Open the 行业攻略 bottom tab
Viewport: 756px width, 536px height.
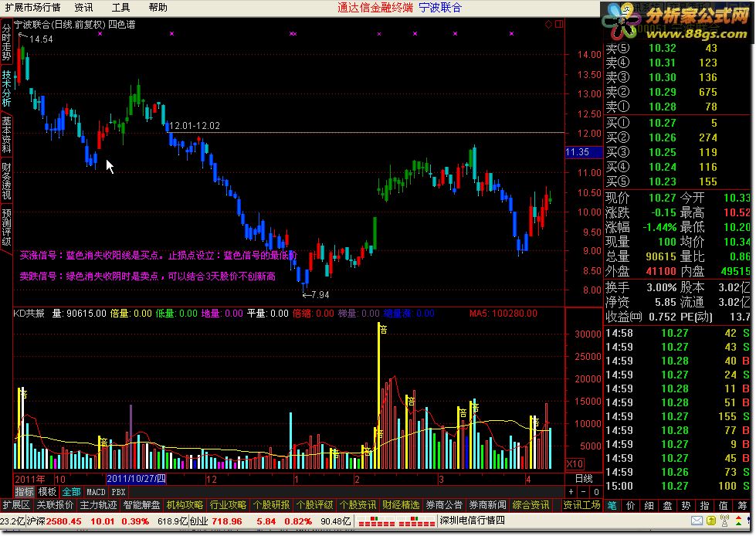(x=228, y=504)
